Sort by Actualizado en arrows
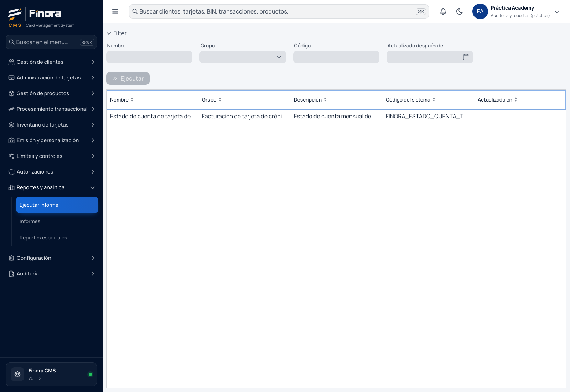Screen dimensions: 570x392 click(x=516, y=100)
